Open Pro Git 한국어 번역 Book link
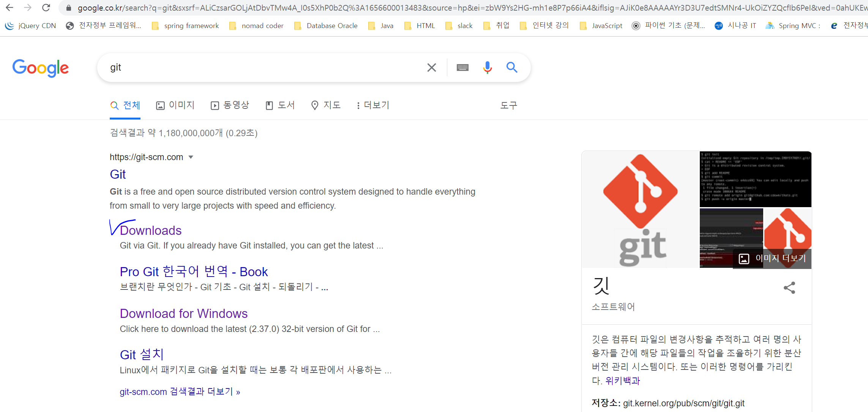Screen dimensions: 868x412 pos(194,272)
